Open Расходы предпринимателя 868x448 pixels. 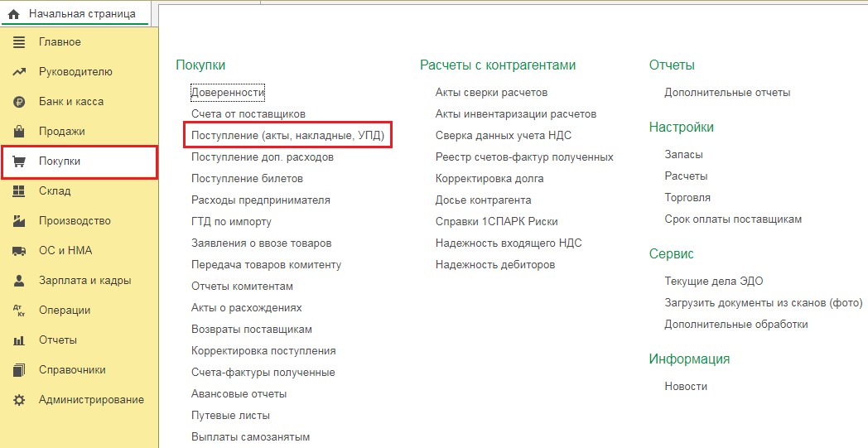(x=261, y=200)
